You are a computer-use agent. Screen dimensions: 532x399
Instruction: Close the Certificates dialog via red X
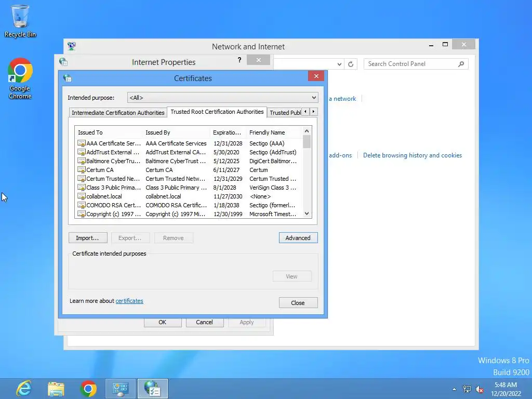pyautogui.click(x=316, y=76)
